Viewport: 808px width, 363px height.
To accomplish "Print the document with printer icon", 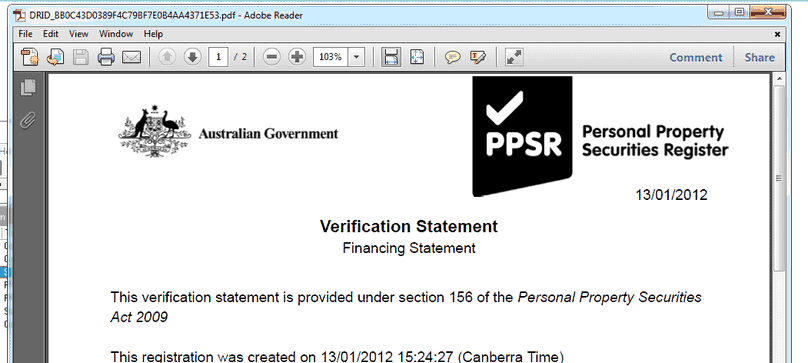I will [x=106, y=57].
